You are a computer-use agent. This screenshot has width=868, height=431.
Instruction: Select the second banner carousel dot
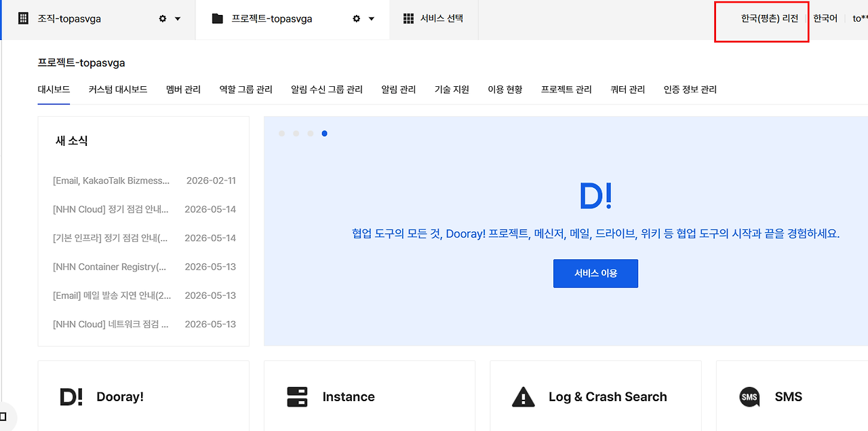pyautogui.click(x=296, y=134)
